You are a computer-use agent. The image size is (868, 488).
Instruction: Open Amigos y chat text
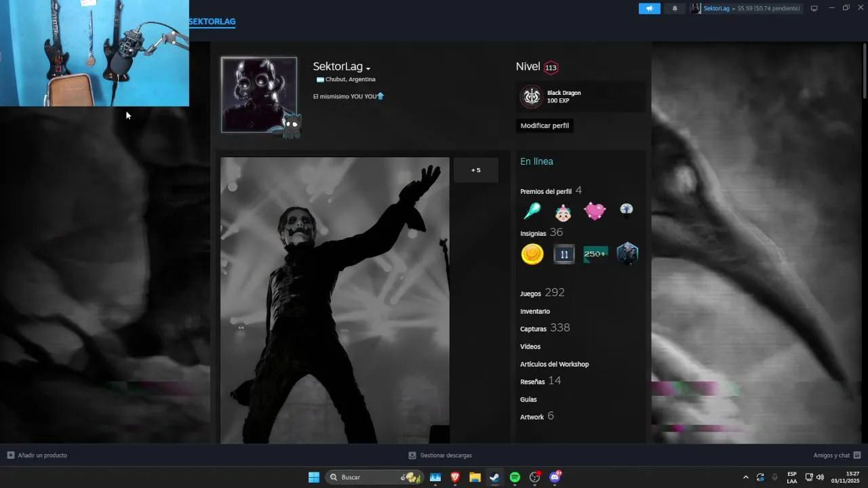[831, 455]
